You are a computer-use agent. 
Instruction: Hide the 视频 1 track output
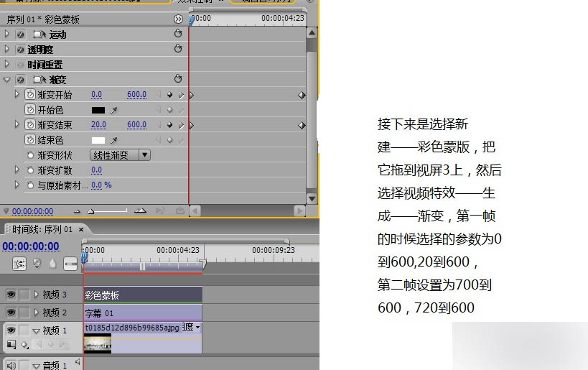(x=11, y=330)
